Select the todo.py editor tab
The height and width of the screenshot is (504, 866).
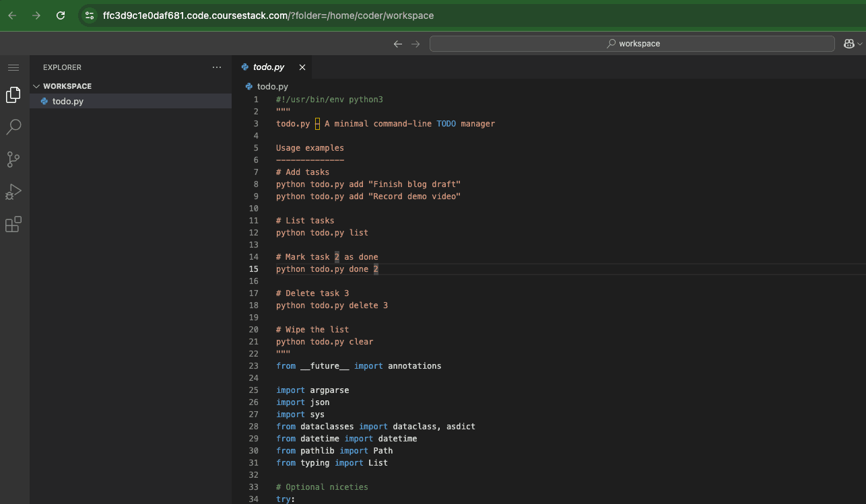tap(268, 67)
